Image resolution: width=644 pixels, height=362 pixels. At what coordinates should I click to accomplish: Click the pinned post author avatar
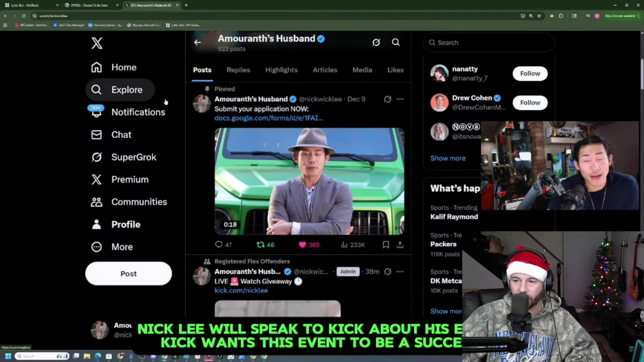202,103
